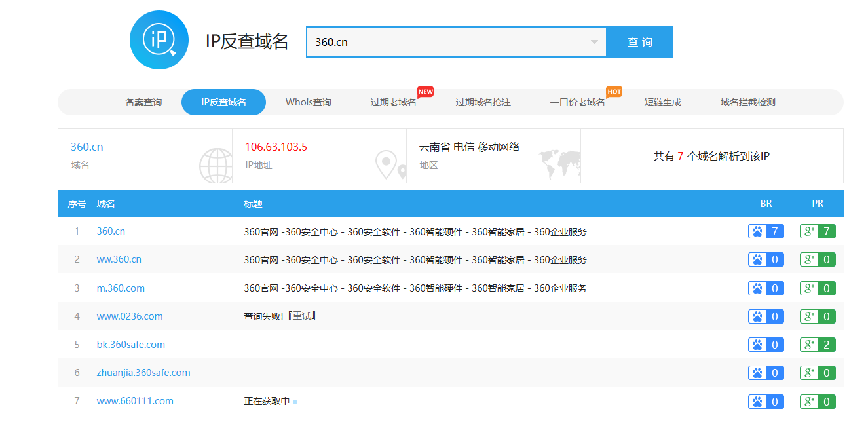Click the Google PR icon for m.360.com

click(x=809, y=288)
